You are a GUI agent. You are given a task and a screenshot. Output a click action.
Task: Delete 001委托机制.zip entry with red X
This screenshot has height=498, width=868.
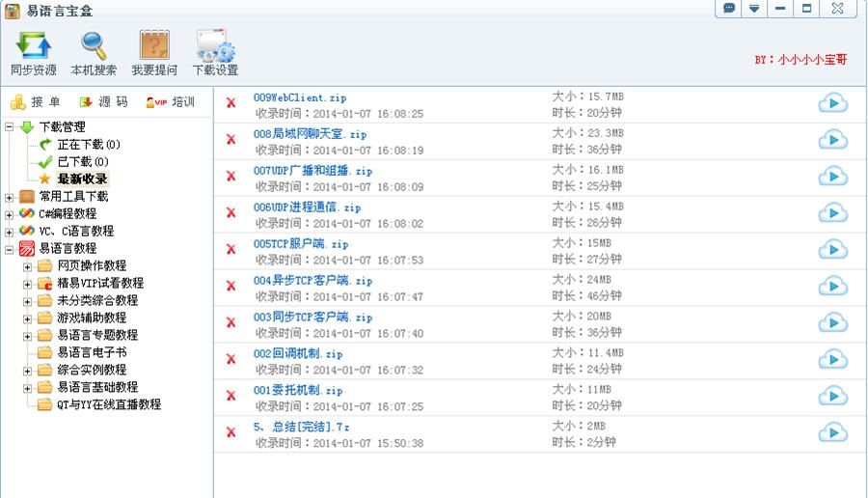(x=231, y=395)
